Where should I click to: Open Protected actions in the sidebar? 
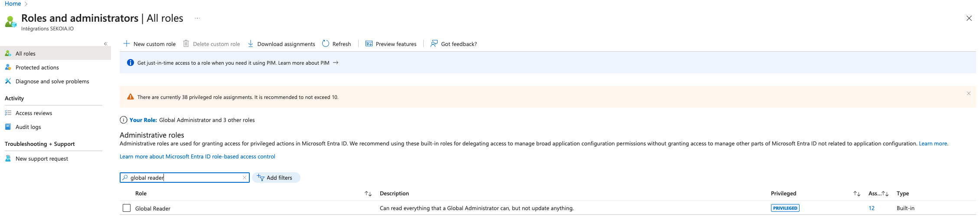click(37, 68)
